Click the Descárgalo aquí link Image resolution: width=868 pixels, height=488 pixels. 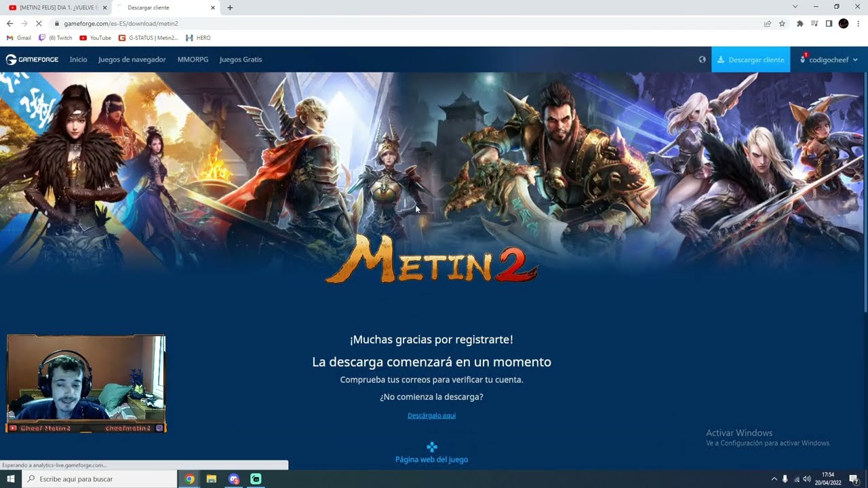click(x=431, y=415)
